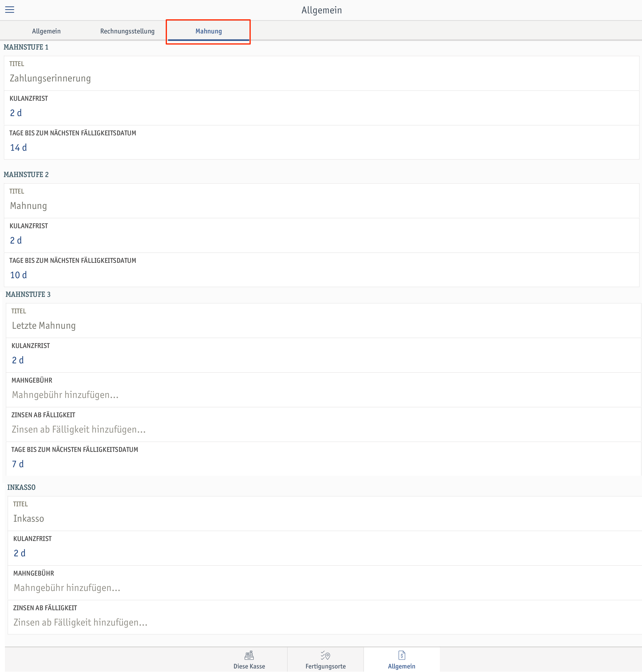Open the hamburger menu
Screen dimensions: 642x672
pos(10,10)
